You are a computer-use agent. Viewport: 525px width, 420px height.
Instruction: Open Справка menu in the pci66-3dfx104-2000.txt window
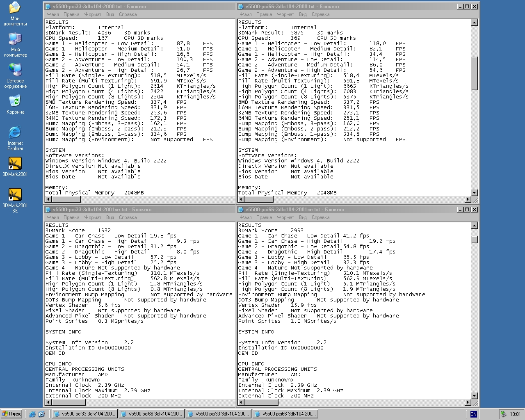[x=320, y=14]
